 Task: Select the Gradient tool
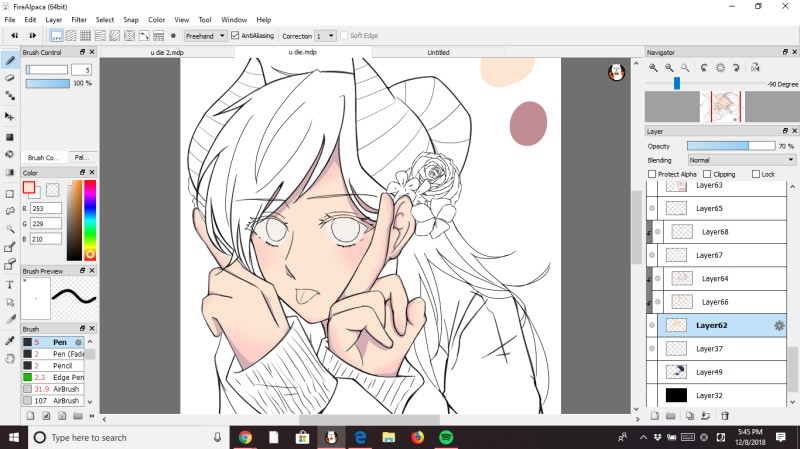tap(10, 172)
